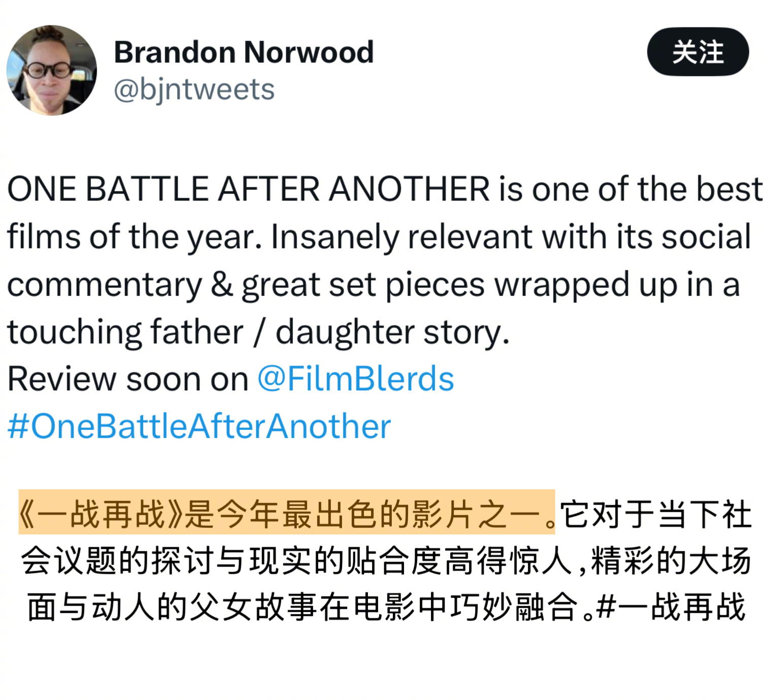Click the orange highlighted 《一战再战》 sentence
The image size is (772, 700).
point(287,512)
